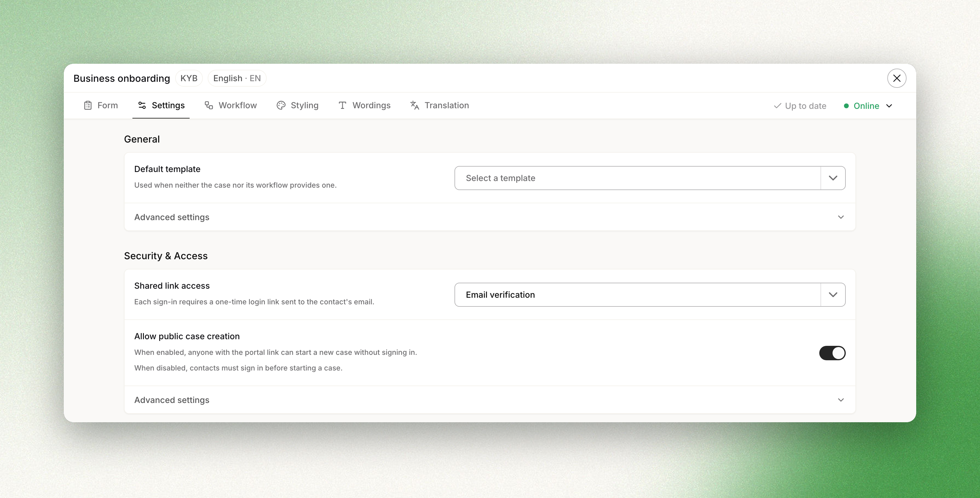Open the Translation tab

439,105
